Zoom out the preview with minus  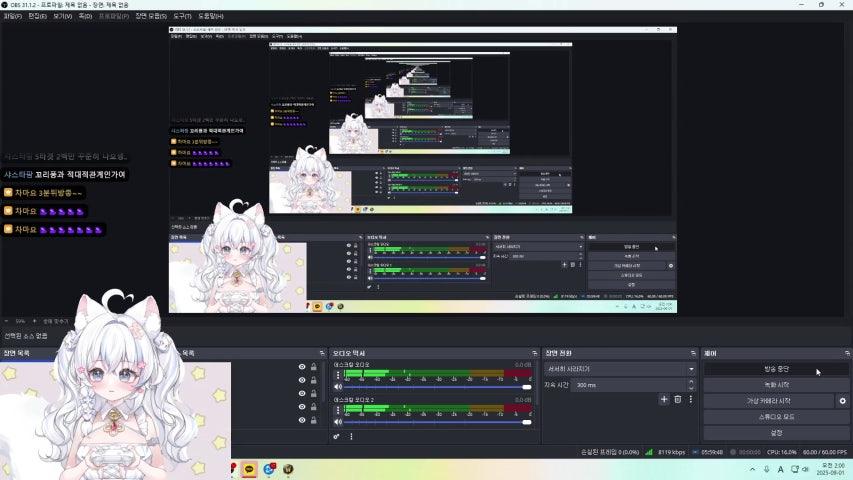click(x=7, y=321)
